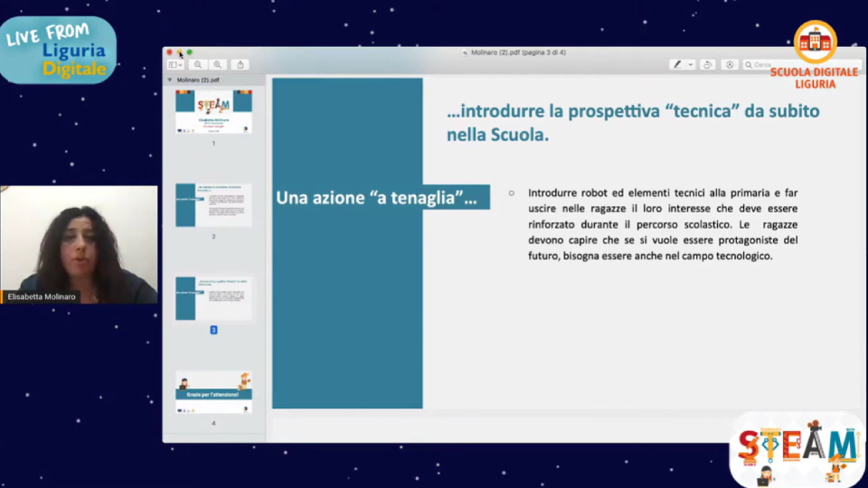Select page 2 thumbnail in sidebar
Image resolution: width=868 pixels, height=488 pixels.
[213, 205]
